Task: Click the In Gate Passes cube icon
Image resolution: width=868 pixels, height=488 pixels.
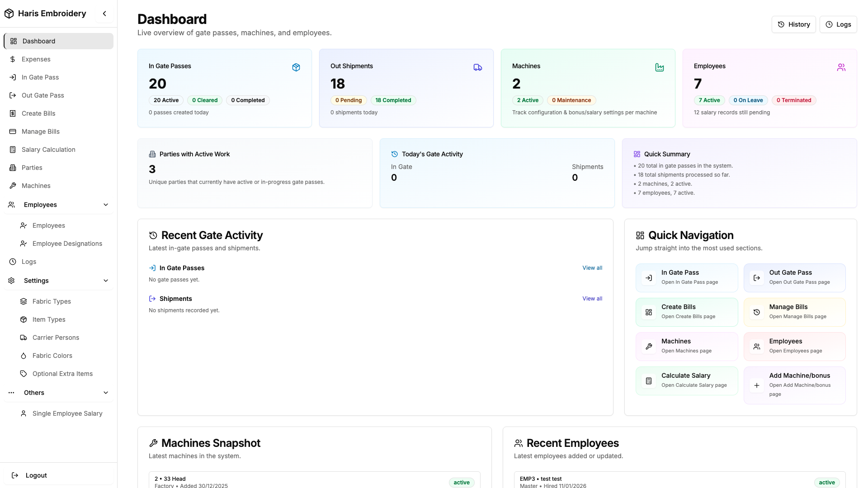Action: tap(296, 67)
